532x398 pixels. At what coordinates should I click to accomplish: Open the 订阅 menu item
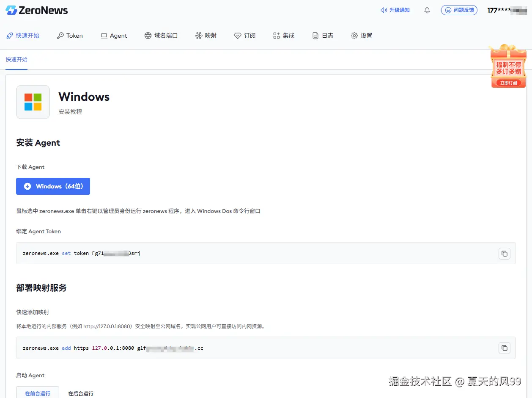(x=245, y=36)
